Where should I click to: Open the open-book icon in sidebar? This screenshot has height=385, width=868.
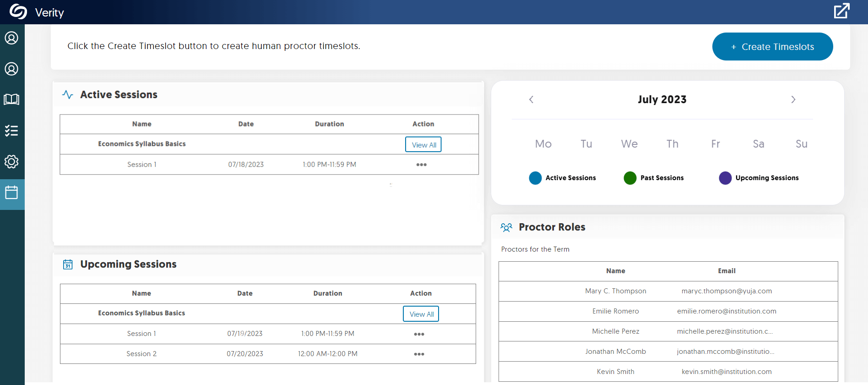pos(11,99)
